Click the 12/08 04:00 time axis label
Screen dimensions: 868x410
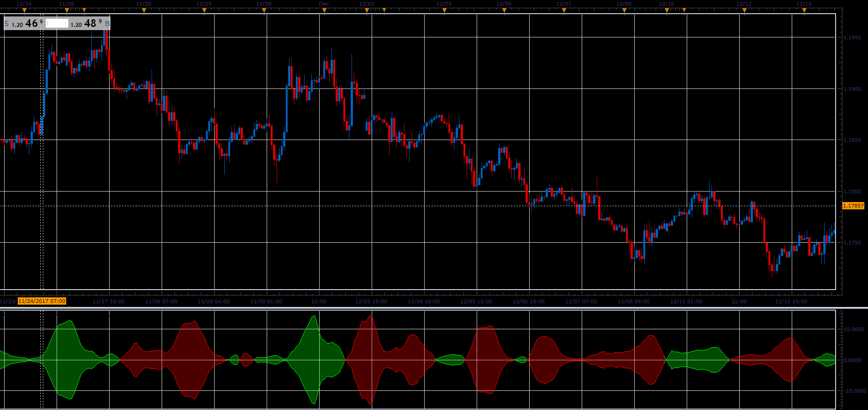(x=634, y=301)
